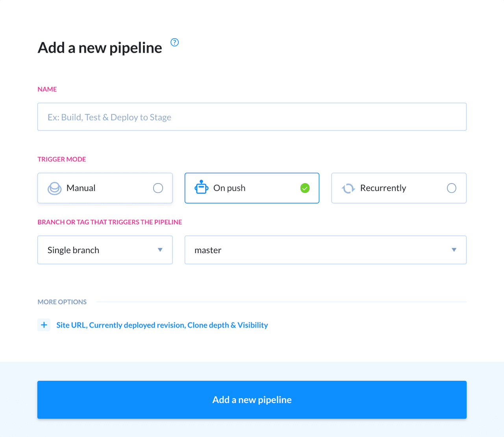Open the help question mark icon
504x437 pixels.
coord(174,42)
